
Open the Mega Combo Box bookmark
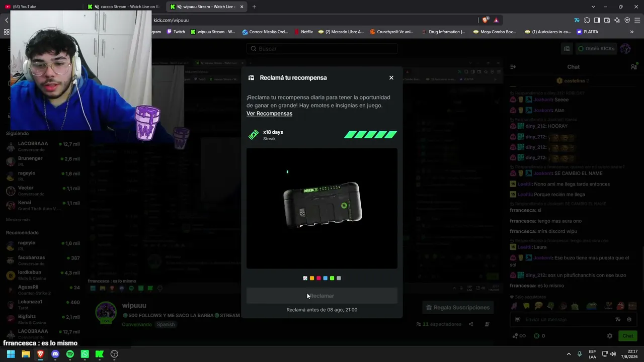click(x=495, y=32)
